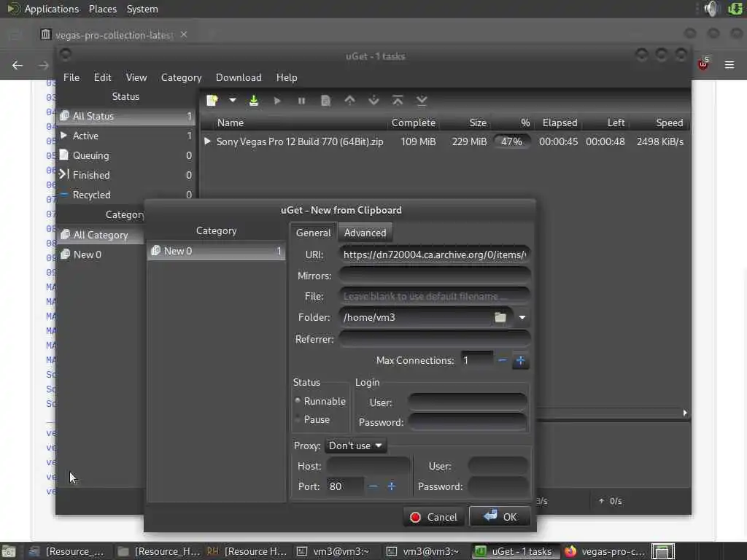Select New 0 category in main sidebar

click(x=101, y=254)
